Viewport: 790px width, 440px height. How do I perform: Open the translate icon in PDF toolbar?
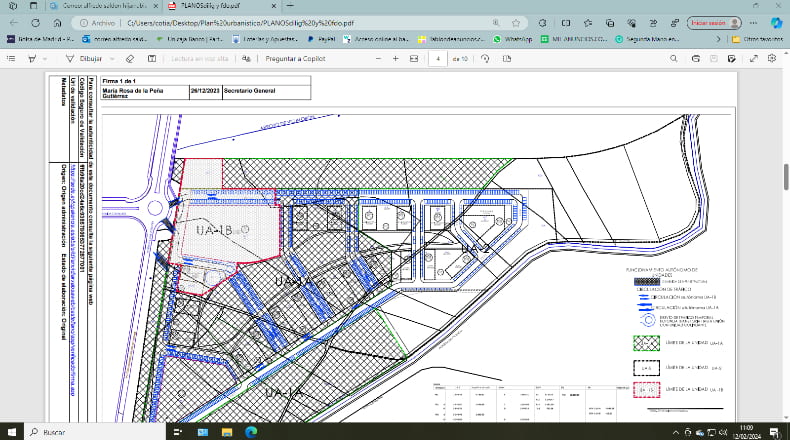pos(246,59)
